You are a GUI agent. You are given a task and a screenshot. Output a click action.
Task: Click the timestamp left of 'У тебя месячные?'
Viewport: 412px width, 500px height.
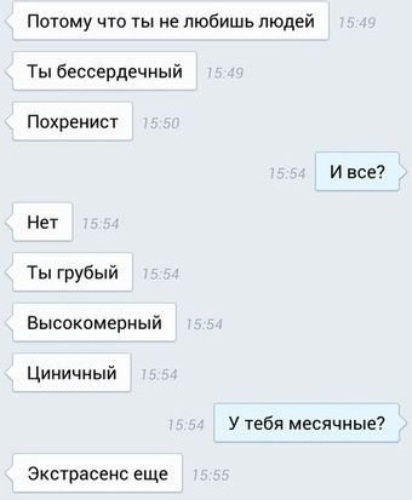[x=186, y=425]
